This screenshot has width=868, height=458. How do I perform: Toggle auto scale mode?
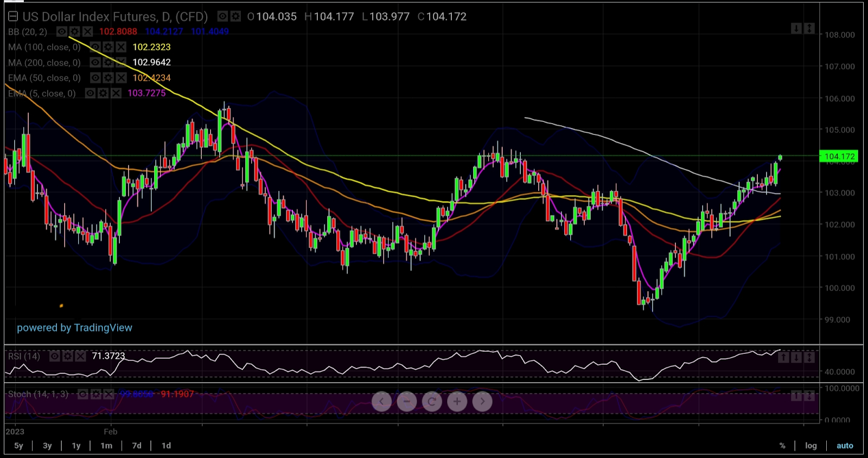(x=845, y=446)
